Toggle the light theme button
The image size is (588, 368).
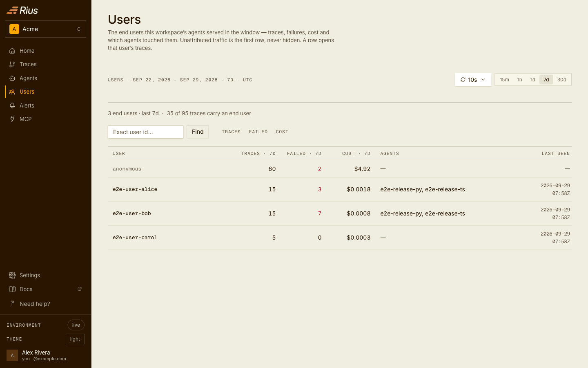tap(75, 339)
